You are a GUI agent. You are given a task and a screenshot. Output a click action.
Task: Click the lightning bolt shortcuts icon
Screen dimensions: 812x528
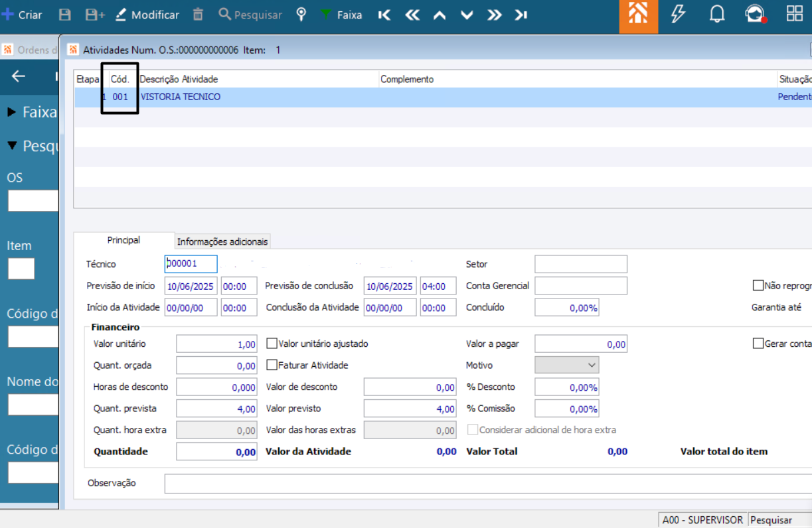point(678,15)
